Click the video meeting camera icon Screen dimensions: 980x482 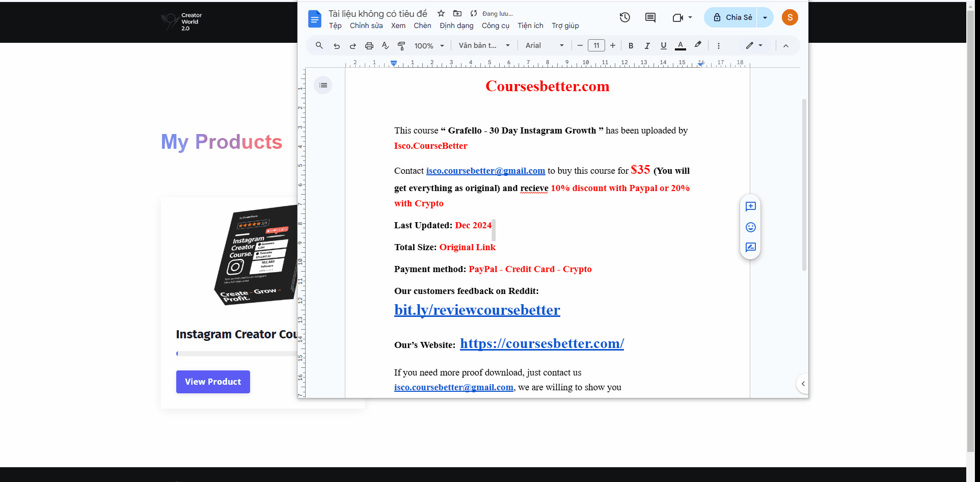[x=677, y=17]
